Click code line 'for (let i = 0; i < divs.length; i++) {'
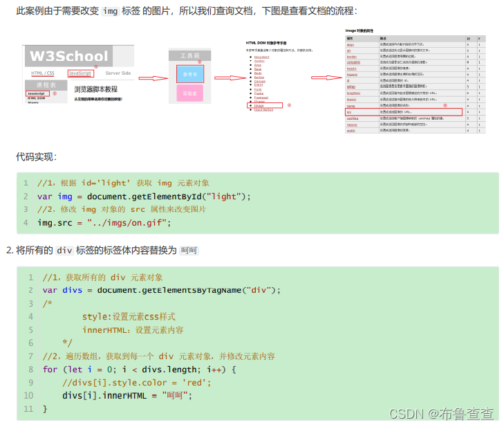Image resolution: width=504 pixels, height=427 pixels. [x=140, y=370]
